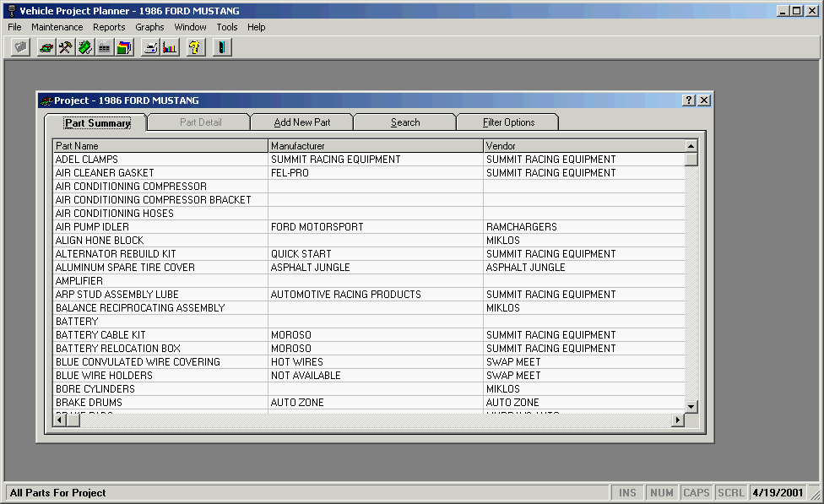The width and height of the screenshot is (824, 504).
Task: Click the exit door toolbar icon
Action: (x=222, y=48)
